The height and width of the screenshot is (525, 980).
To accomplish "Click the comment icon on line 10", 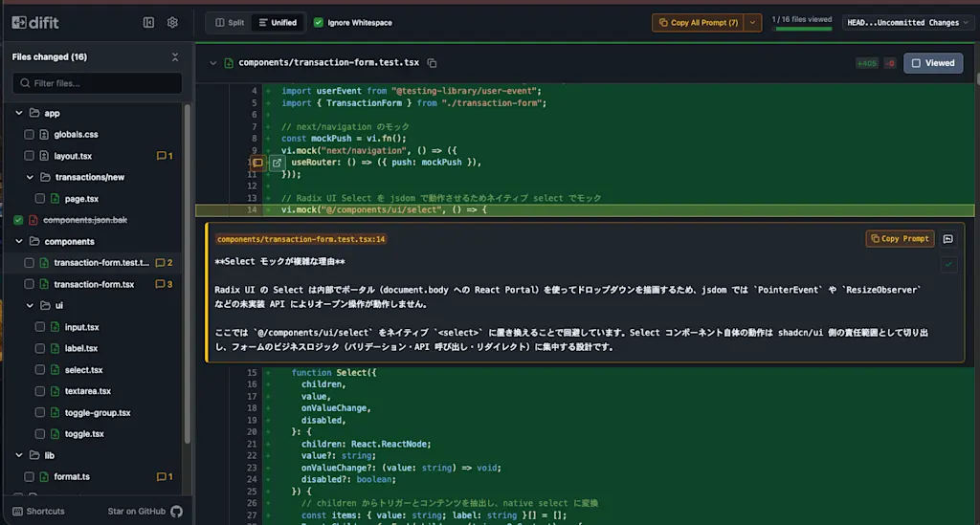I will 257,163.
